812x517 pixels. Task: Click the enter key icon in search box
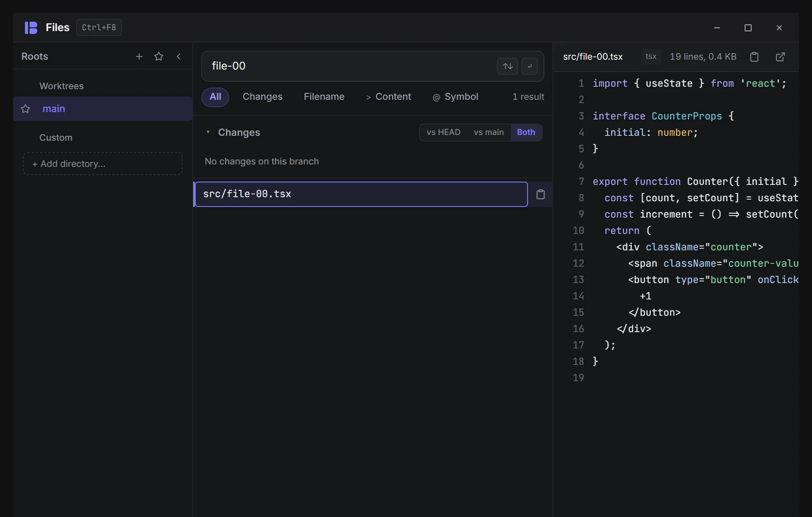530,66
